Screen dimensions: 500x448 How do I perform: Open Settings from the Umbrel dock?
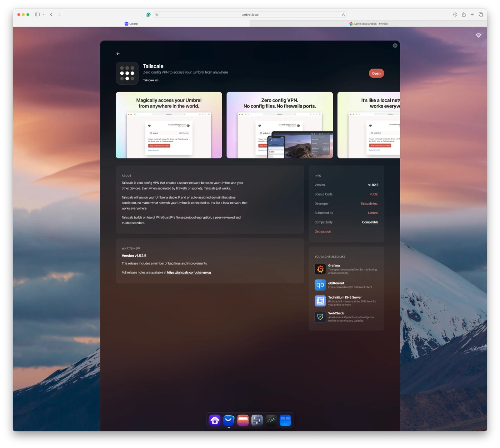point(257,421)
